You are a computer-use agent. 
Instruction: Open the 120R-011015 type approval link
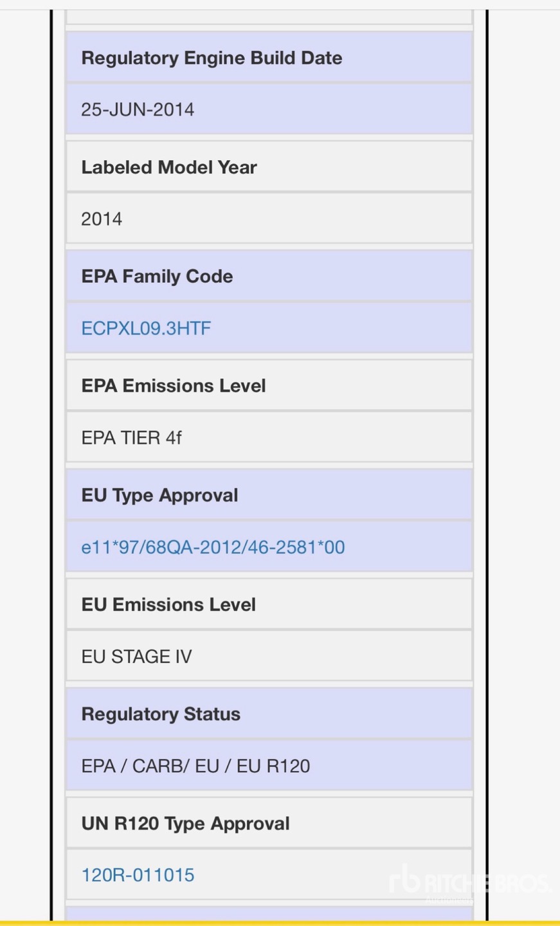pyautogui.click(x=138, y=875)
